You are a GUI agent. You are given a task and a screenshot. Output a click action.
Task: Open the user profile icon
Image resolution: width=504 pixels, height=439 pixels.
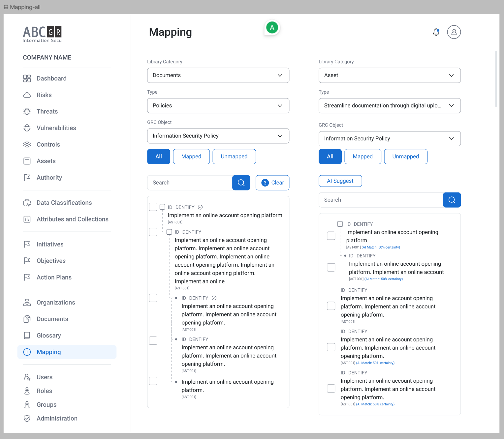(x=454, y=32)
